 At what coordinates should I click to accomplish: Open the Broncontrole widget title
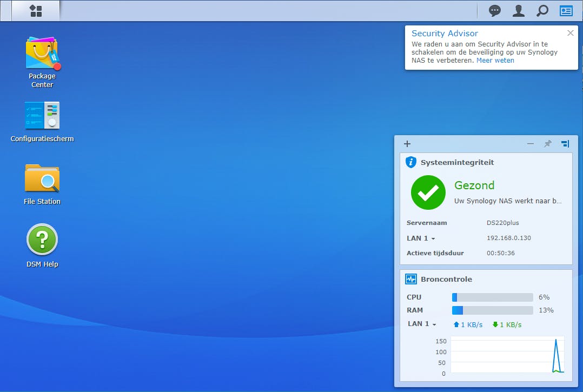click(446, 279)
